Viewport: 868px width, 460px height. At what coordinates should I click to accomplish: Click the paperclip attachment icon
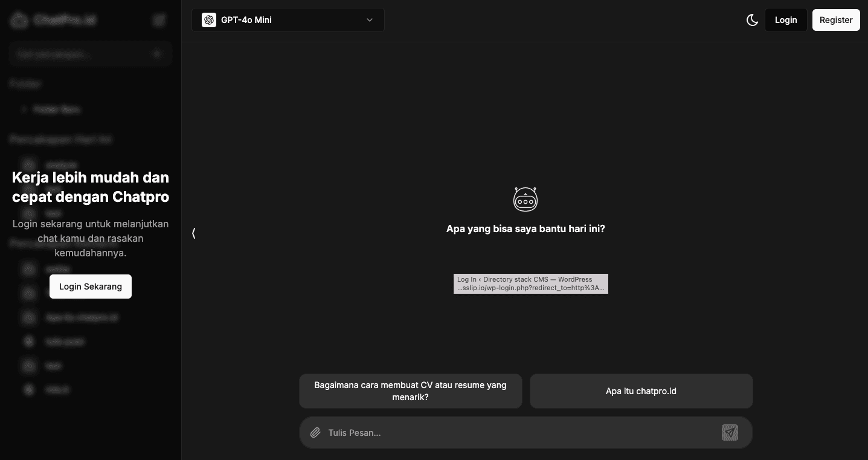coord(315,433)
